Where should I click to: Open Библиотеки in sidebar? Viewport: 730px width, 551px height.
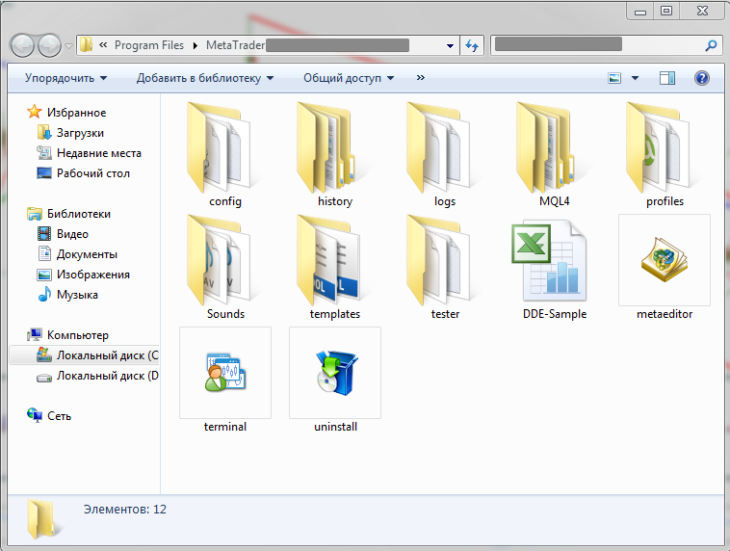tap(69, 214)
